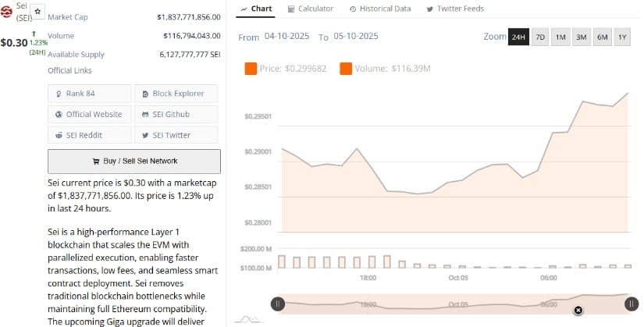
Task: Open the Block Explorer link
Action: [x=176, y=94]
